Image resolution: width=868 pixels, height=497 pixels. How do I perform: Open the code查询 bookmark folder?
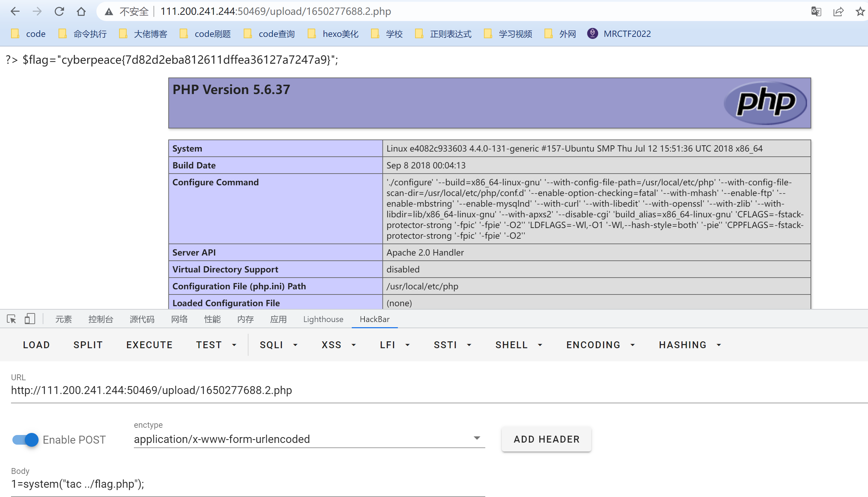coord(269,34)
